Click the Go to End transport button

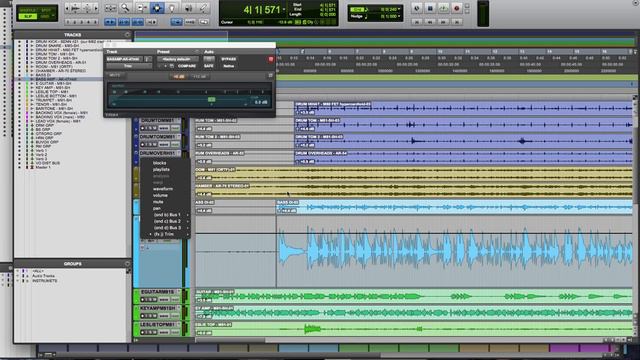[457, 22]
